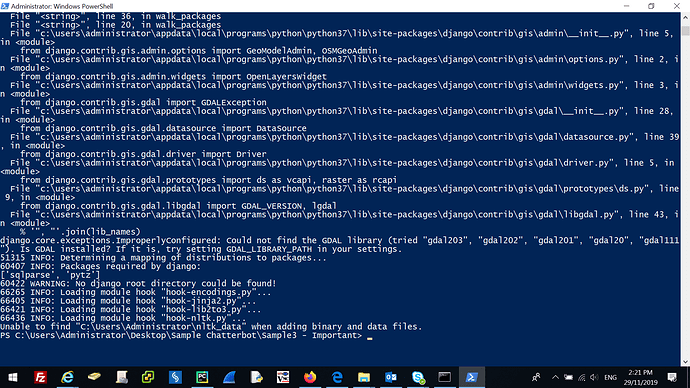Open the blue fin-shaped taskbar app
Image resolution: width=690 pixels, height=388 pixels.
tap(229, 377)
